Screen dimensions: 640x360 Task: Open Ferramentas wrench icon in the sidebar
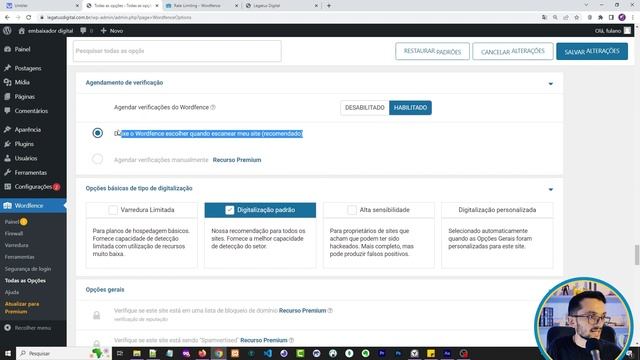7,172
